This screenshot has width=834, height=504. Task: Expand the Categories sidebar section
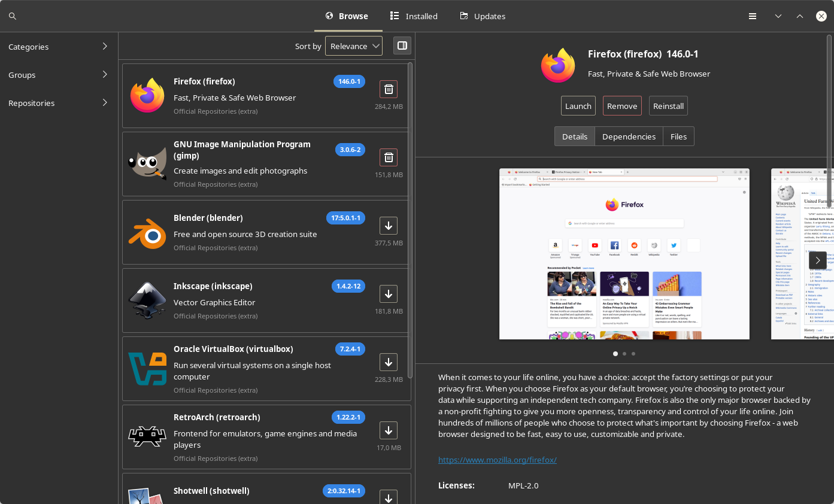click(x=57, y=47)
